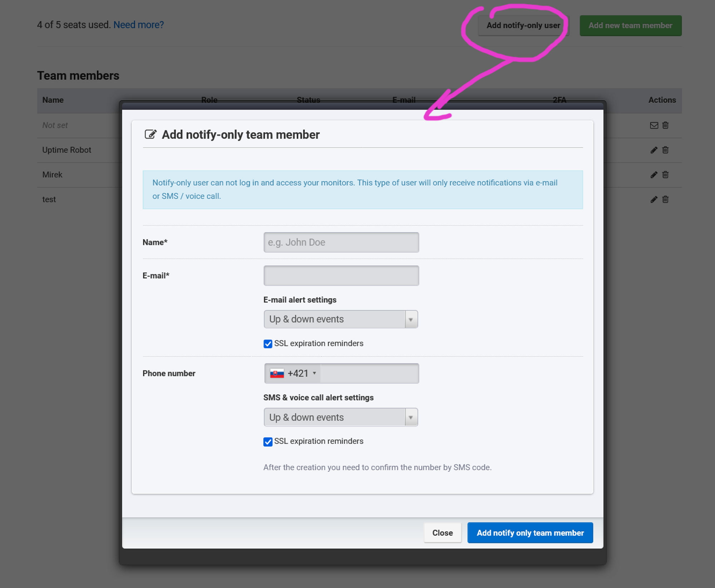Delete the test team member
Viewport: 715px width, 588px height.
tap(665, 199)
